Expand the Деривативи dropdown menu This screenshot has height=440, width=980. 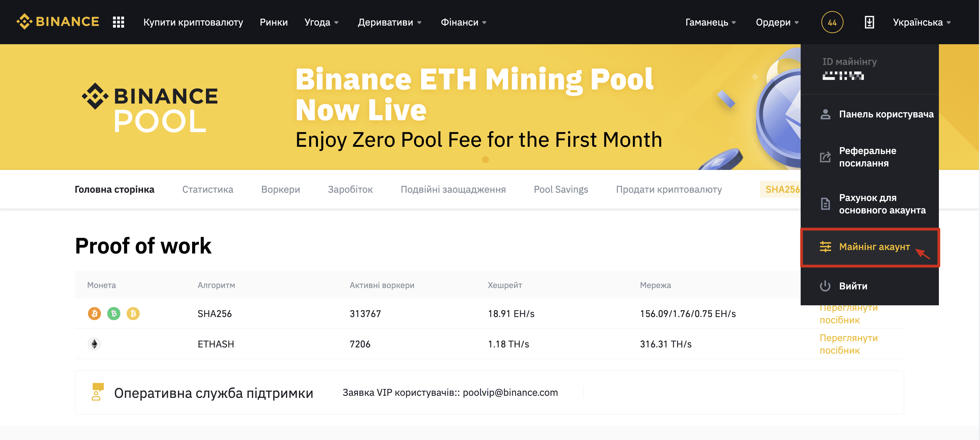pos(389,22)
